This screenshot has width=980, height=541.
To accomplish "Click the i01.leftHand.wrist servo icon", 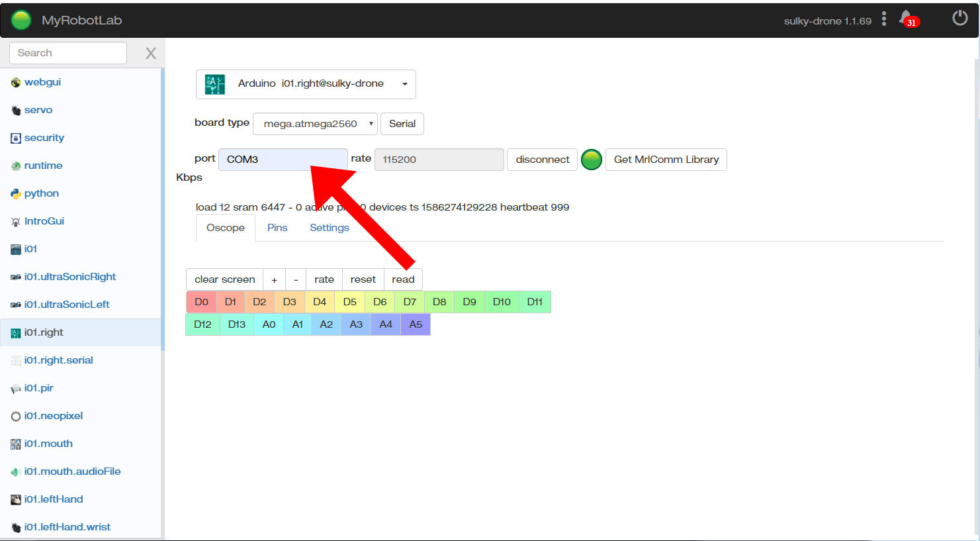I will click(16, 528).
